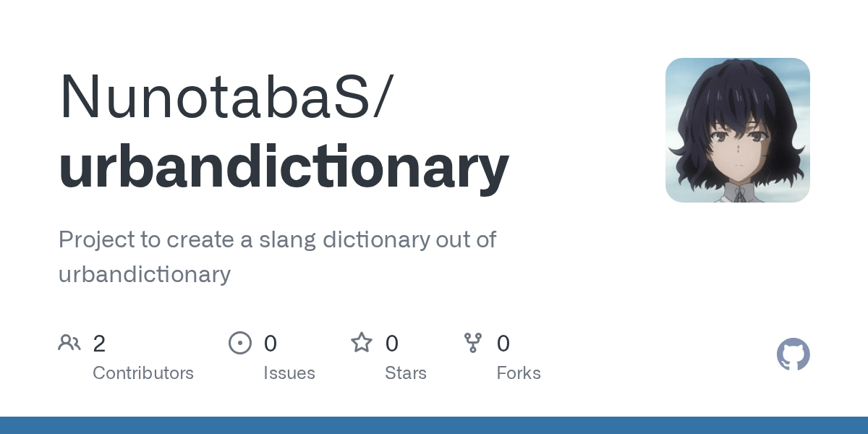The width and height of the screenshot is (868, 434).
Task: Click the Stars label
Action: point(406,373)
